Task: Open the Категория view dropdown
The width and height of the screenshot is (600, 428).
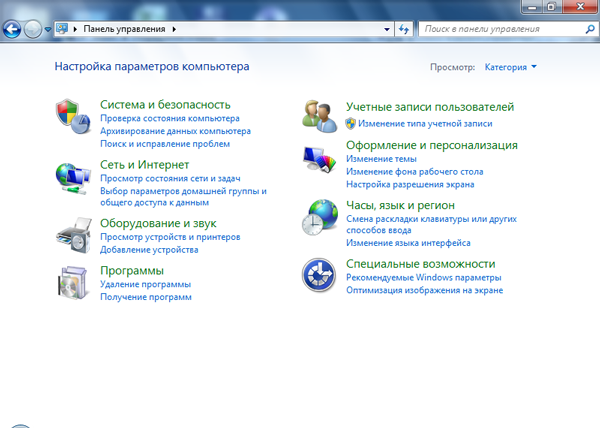Action: pyautogui.click(x=510, y=67)
